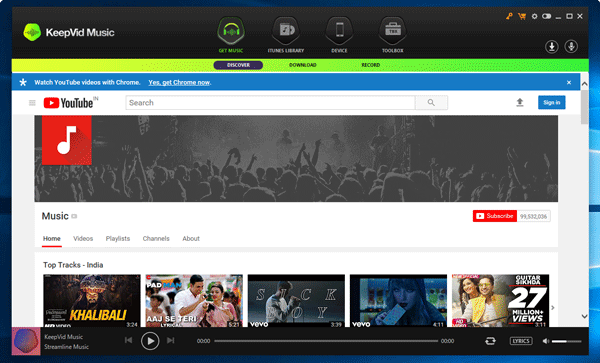Click the magnifier search button
The image size is (600, 363).
click(431, 103)
